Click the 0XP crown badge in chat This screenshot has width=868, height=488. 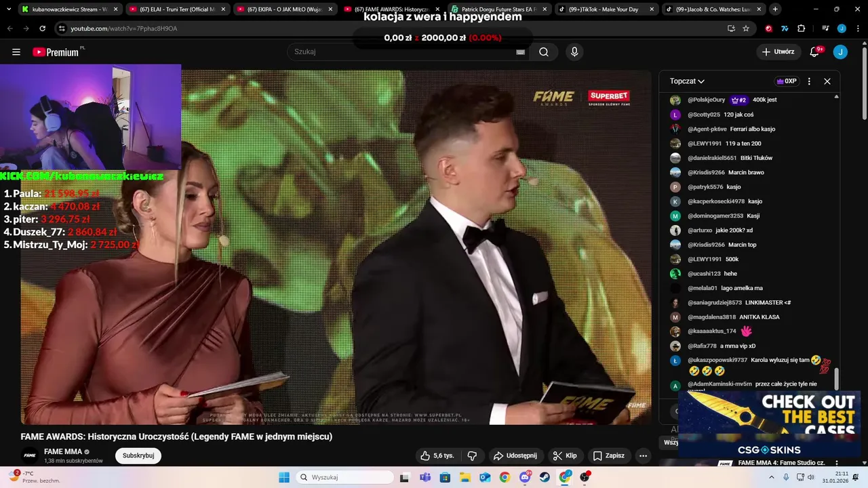(786, 81)
